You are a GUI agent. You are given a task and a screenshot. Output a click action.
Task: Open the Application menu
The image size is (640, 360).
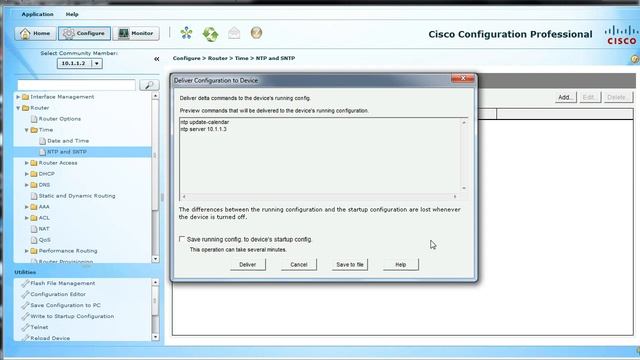tap(37, 14)
